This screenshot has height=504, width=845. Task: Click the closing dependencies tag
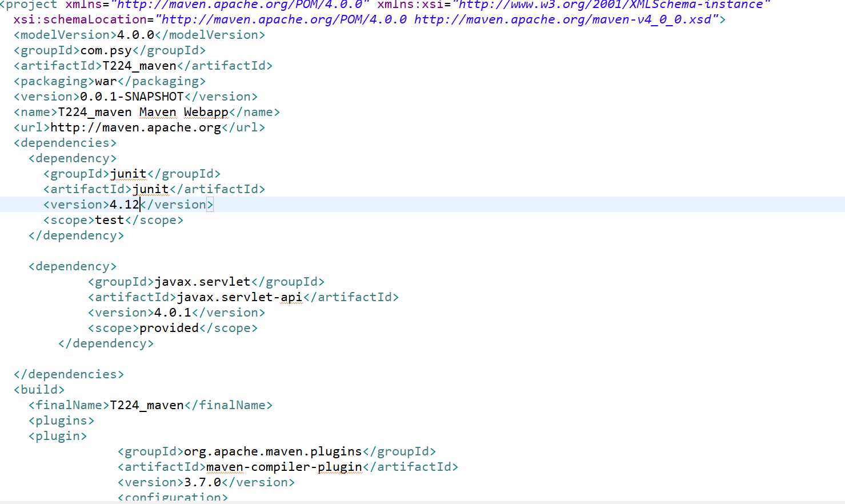69,374
